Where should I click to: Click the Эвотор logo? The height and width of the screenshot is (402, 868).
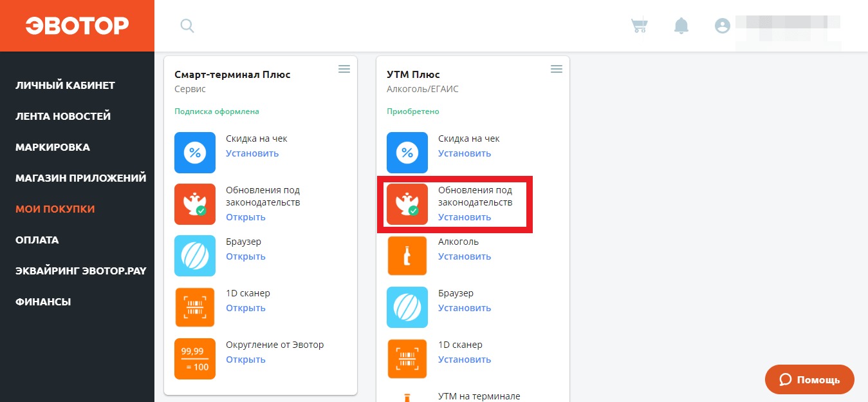pos(77,26)
